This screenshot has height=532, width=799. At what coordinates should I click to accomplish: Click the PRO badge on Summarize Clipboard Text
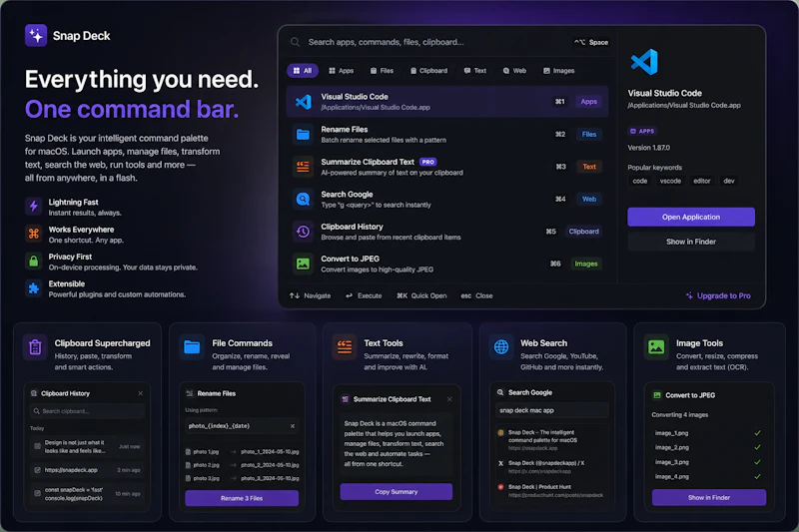click(x=428, y=162)
